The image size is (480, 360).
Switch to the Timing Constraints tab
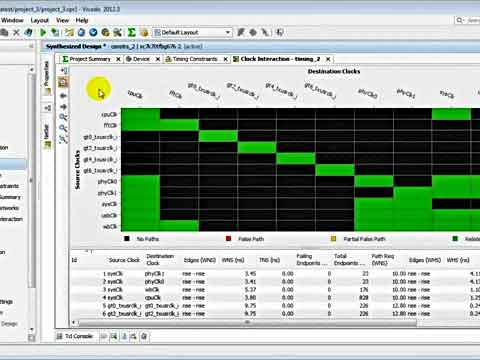(x=195, y=59)
